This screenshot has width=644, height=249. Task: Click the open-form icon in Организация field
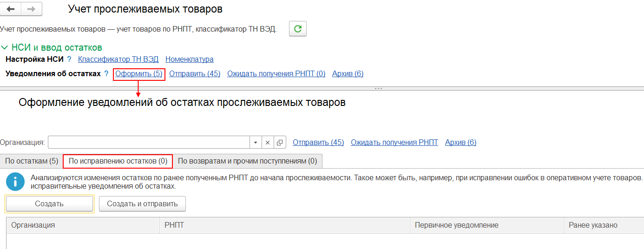point(280,143)
